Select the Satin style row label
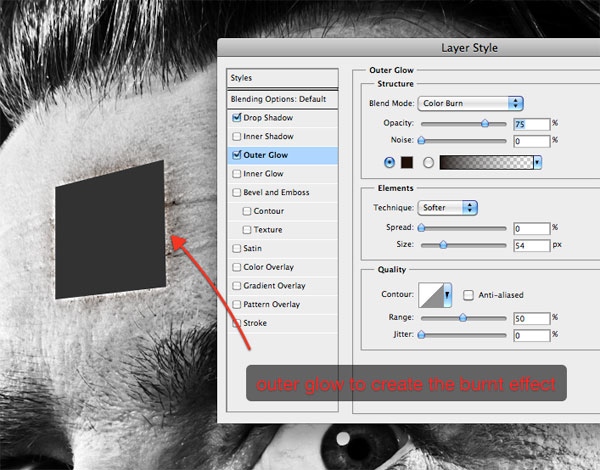The height and width of the screenshot is (470, 600). [253, 248]
